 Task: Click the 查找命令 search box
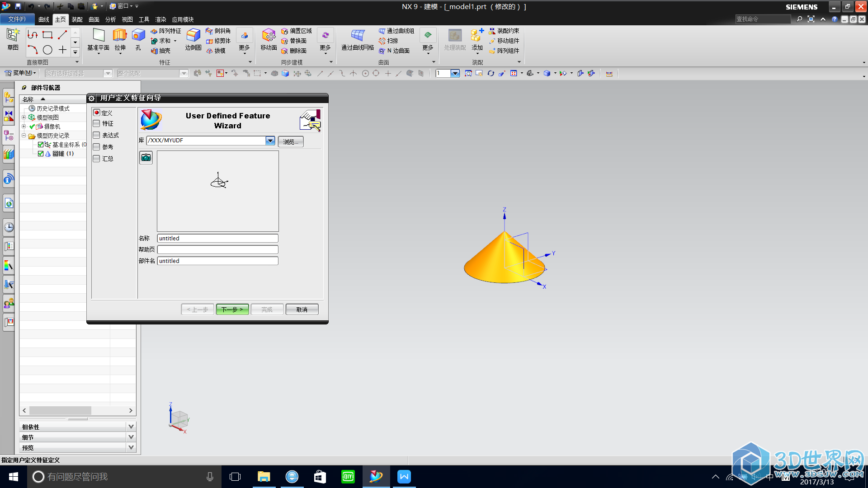click(x=763, y=19)
